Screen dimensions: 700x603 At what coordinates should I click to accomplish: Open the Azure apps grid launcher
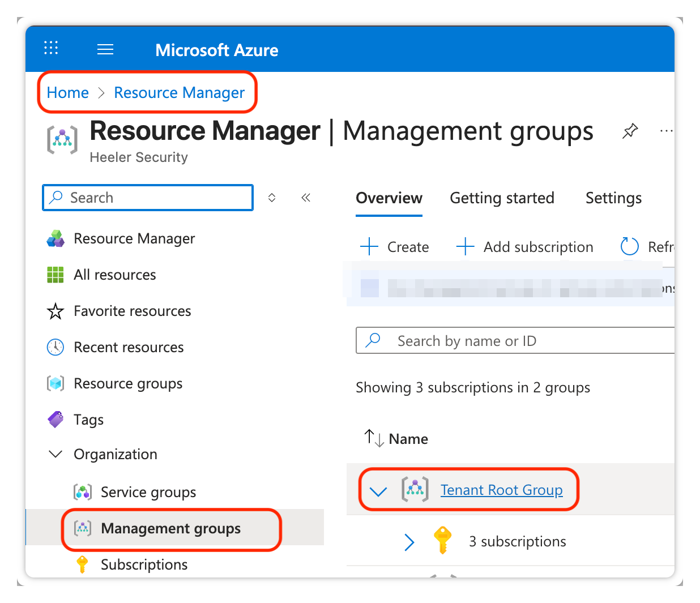coord(51,48)
